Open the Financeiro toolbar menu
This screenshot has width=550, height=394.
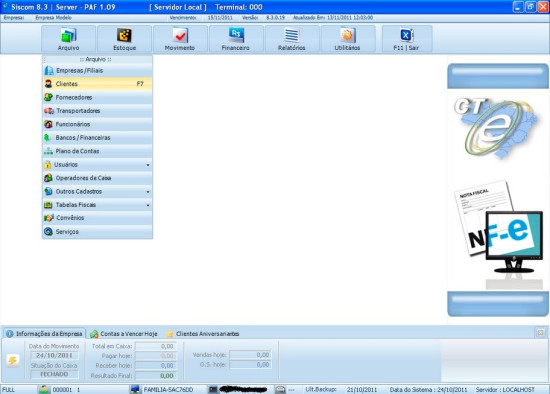click(236, 39)
